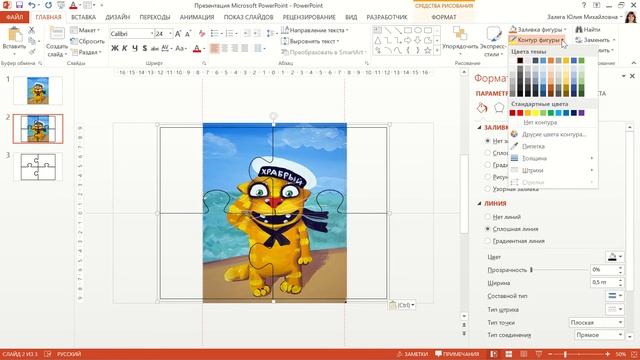
Task: Select the oval shape in shapes gallery
Action: 418,30
